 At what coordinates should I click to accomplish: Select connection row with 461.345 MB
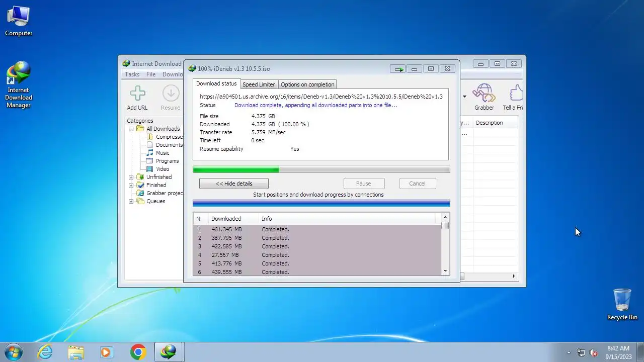[317, 229]
